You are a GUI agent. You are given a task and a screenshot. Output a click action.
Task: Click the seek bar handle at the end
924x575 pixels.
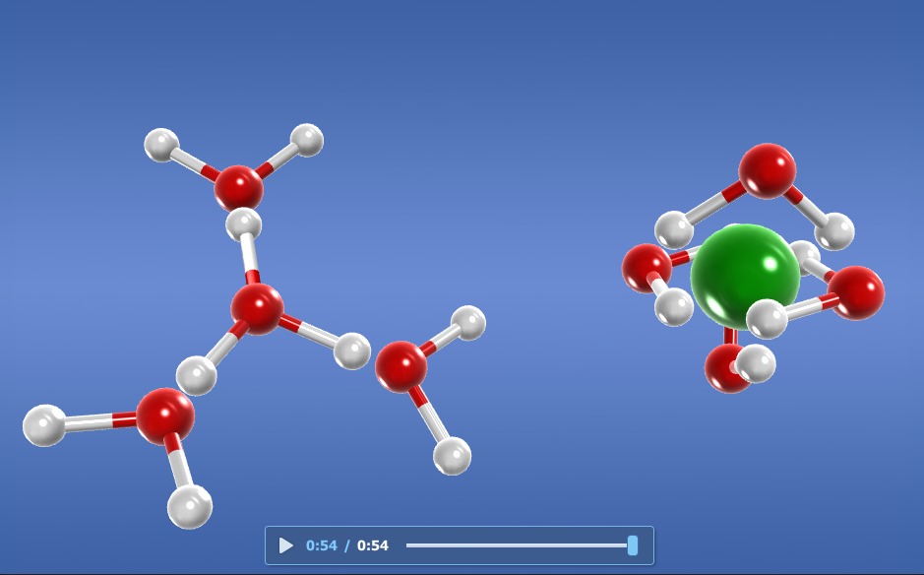pyautogui.click(x=635, y=544)
